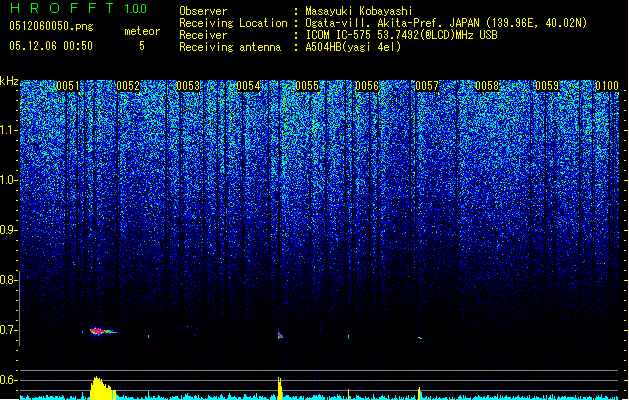Viewport: 629px width, 400px height.
Task: Click the yellow power spike near 0057
Action: (x=419, y=393)
